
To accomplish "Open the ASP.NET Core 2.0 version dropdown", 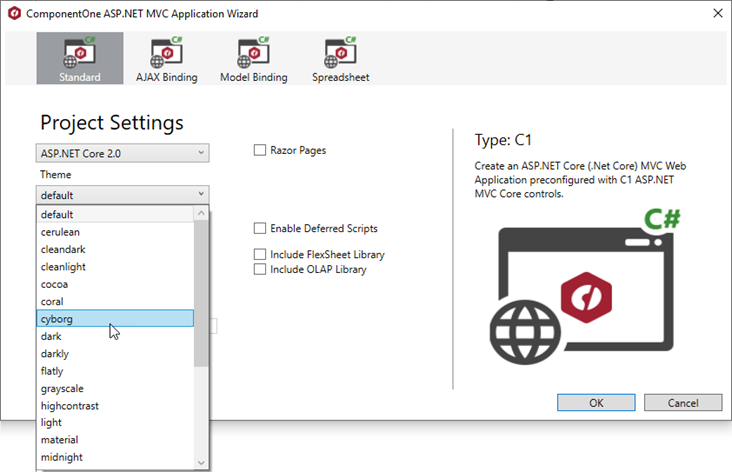I will coord(122,153).
